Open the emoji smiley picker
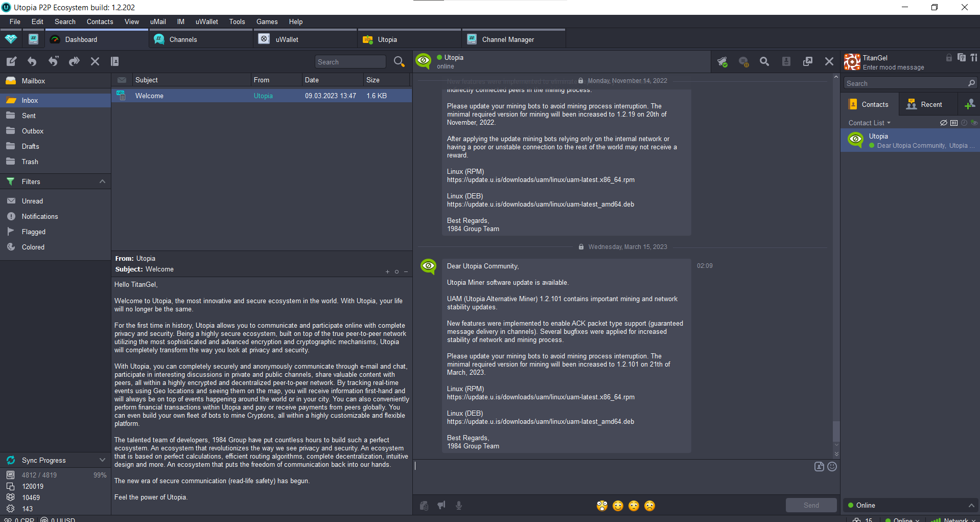 click(832, 466)
